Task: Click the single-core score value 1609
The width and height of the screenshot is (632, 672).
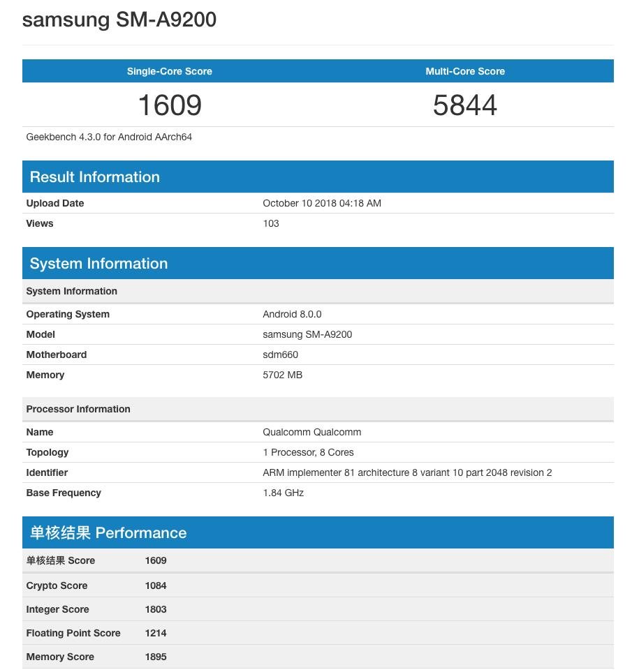Action: pos(170,105)
